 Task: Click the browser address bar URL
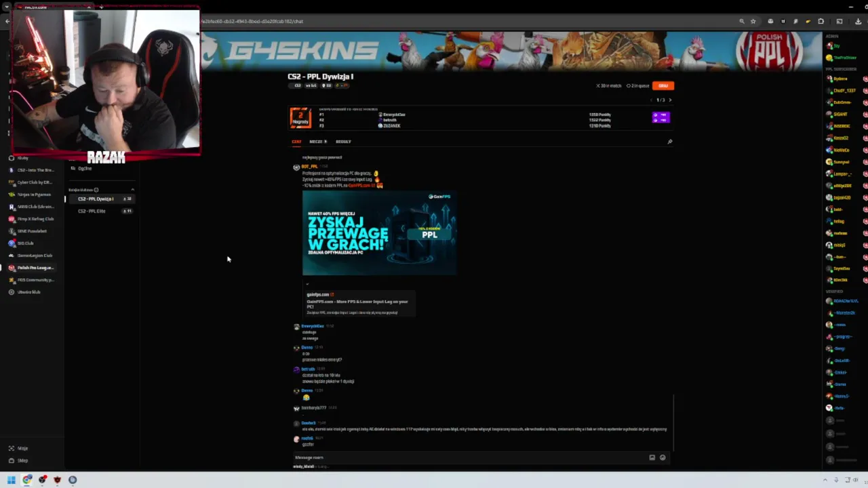252,21
